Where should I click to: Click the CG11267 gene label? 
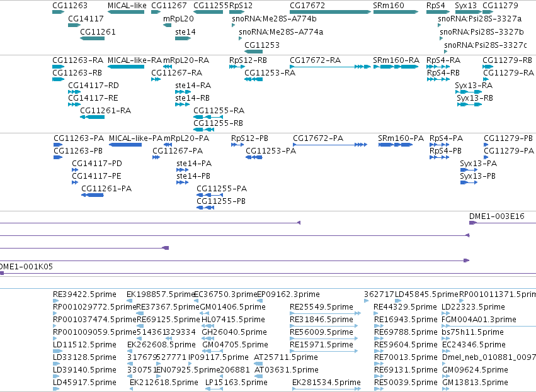point(169,6)
